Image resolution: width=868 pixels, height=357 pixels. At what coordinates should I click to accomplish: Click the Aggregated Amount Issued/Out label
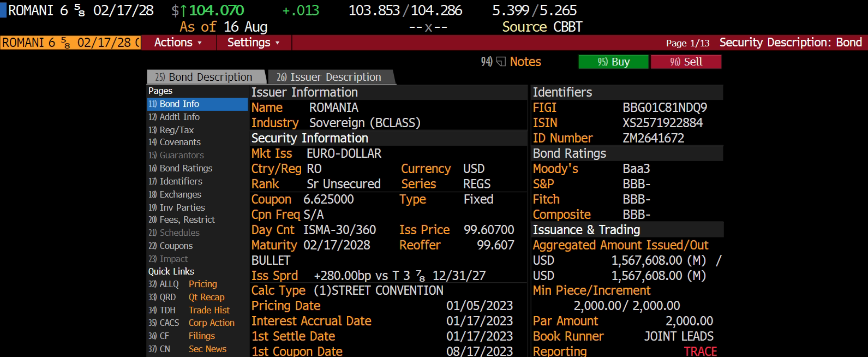click(x=621, y=245)
